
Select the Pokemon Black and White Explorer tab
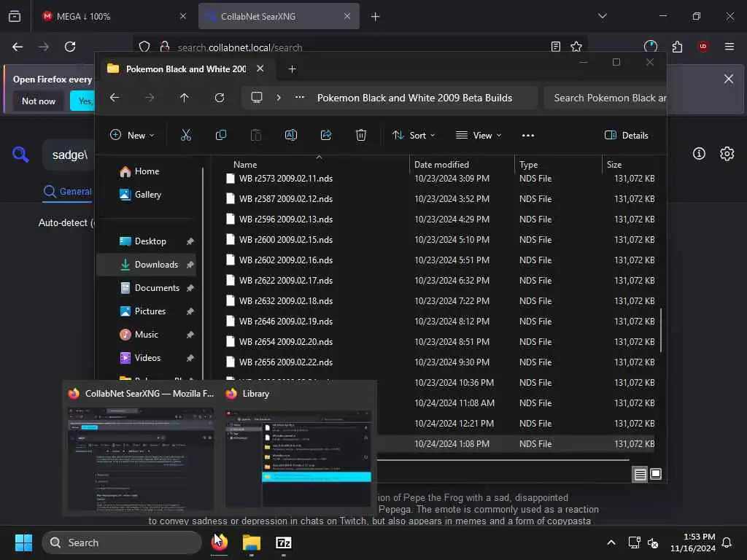[x=186, y=69]
